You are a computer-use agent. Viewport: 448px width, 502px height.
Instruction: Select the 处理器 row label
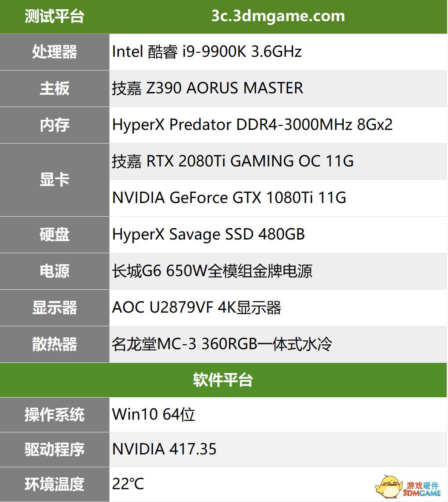tap(55, 52)
